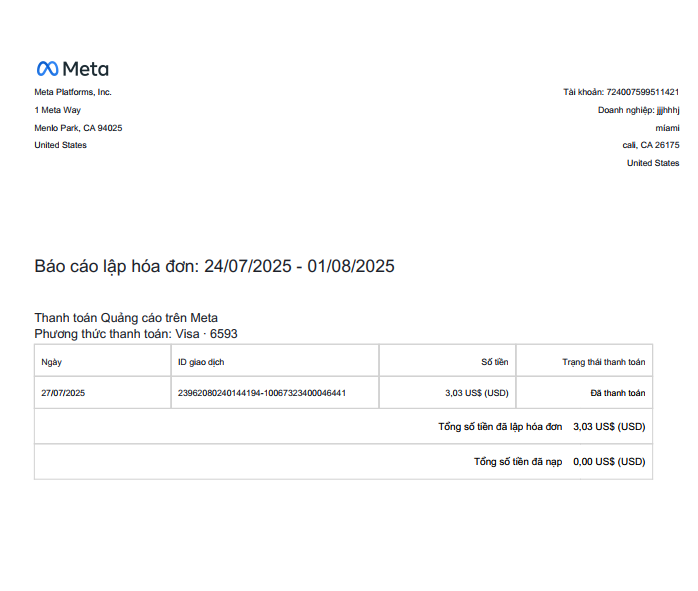Select the transaction ID 23962080240144194 cell
Viewport: 698px width, 591px height.
(x=275, y=393)
